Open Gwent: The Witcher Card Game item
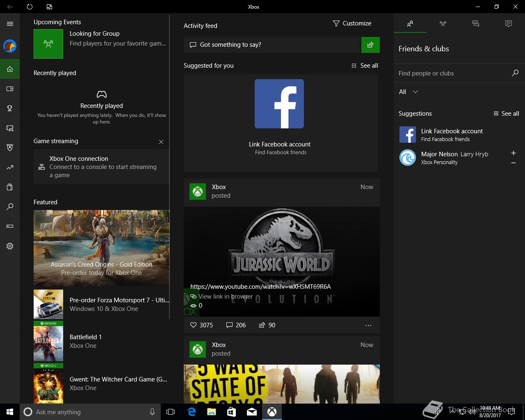Screen dimensions: 525x420 (x=101, y=383)
